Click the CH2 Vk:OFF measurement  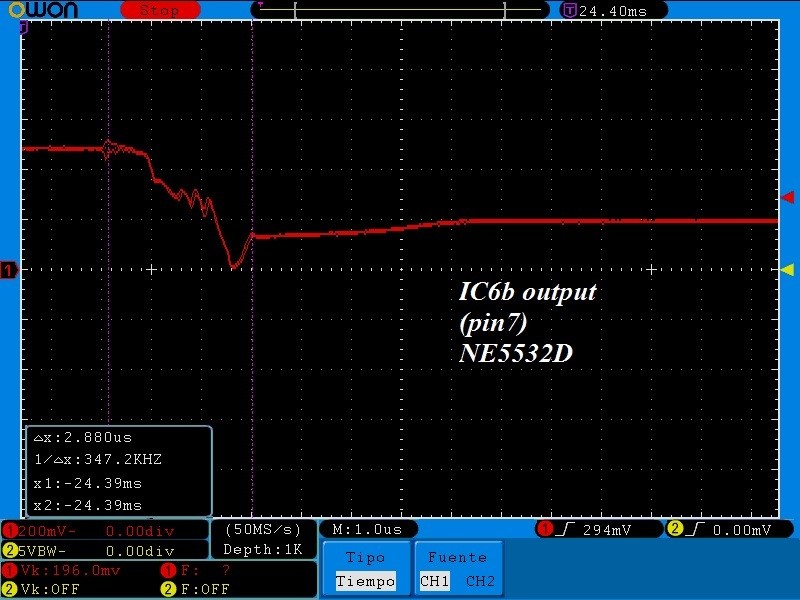point(42,589)
